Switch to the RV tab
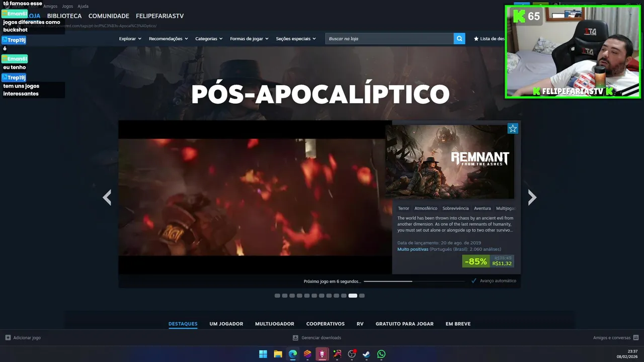The width and height of the screenshot is (644, 362). tap(360, 324)
